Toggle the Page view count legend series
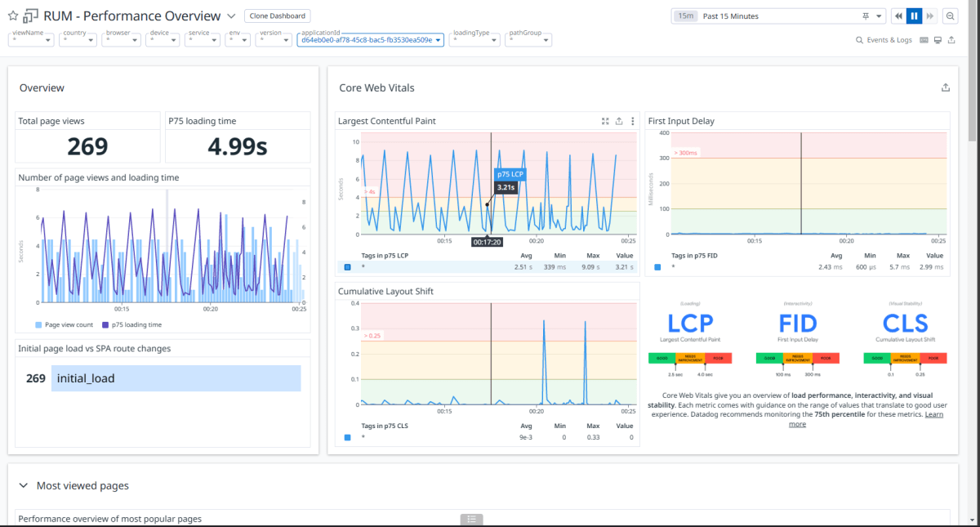The height and width of the screenshot is (527, 980). coord(65,324)
